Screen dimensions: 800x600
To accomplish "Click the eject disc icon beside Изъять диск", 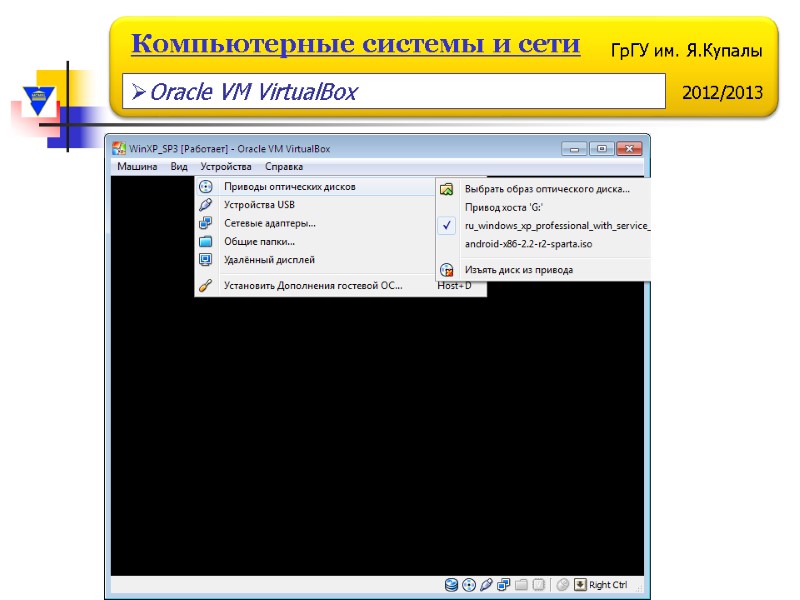I will (x=446, y=270).
